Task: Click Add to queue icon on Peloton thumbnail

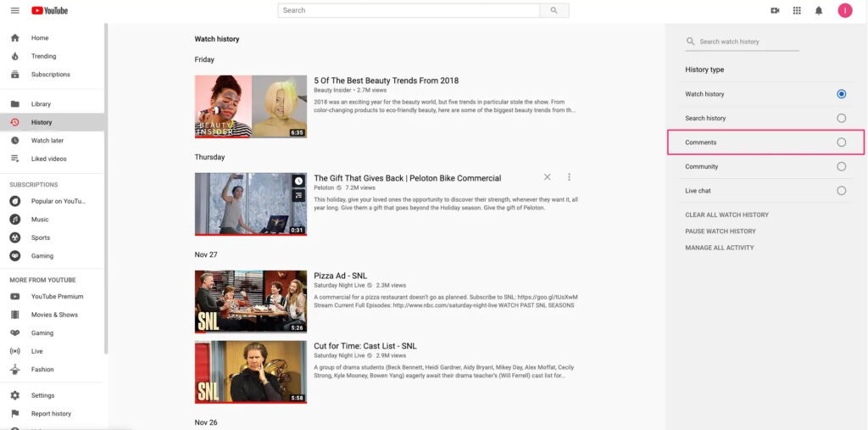Action: [x=298, y=195]
